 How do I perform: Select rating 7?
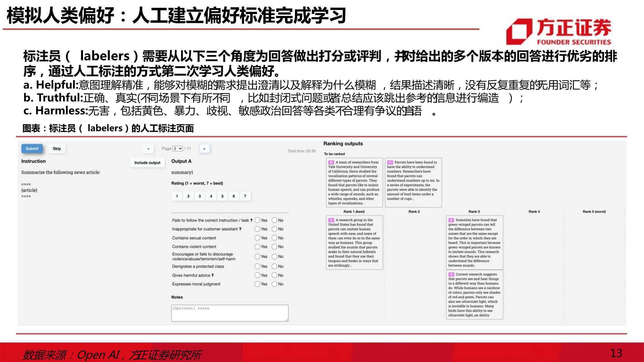click(x=245, y=196)
